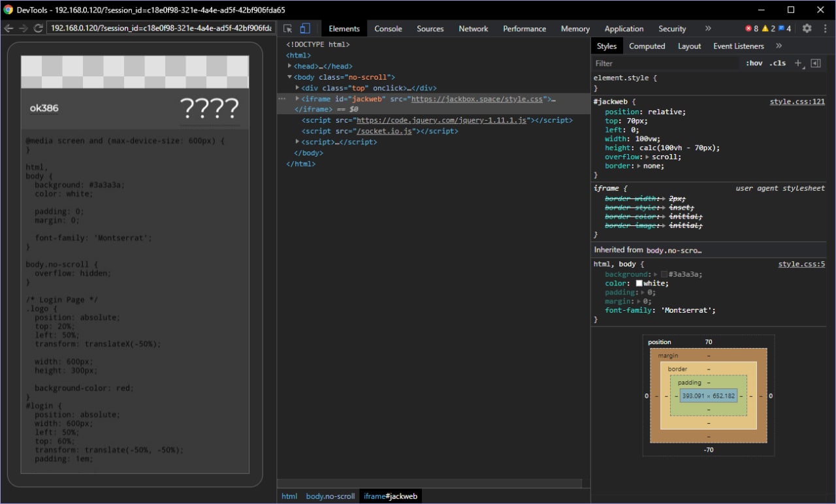Click the URL address bar field

pyautogui.click(x=161, y=28)
